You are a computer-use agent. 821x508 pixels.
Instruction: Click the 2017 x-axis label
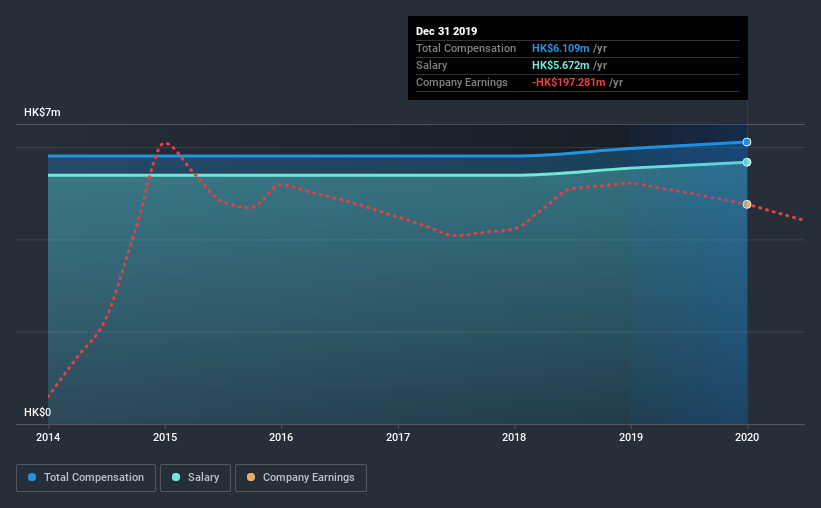398,437
